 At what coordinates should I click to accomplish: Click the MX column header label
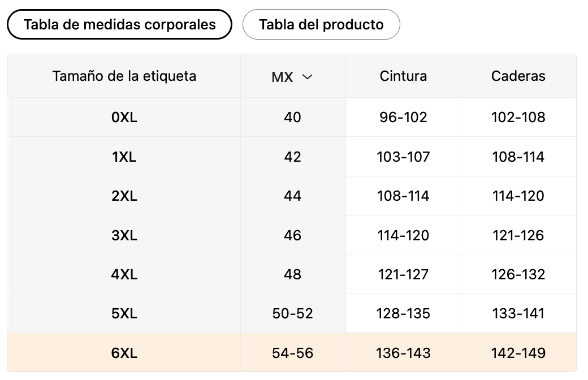click(282, 77)
